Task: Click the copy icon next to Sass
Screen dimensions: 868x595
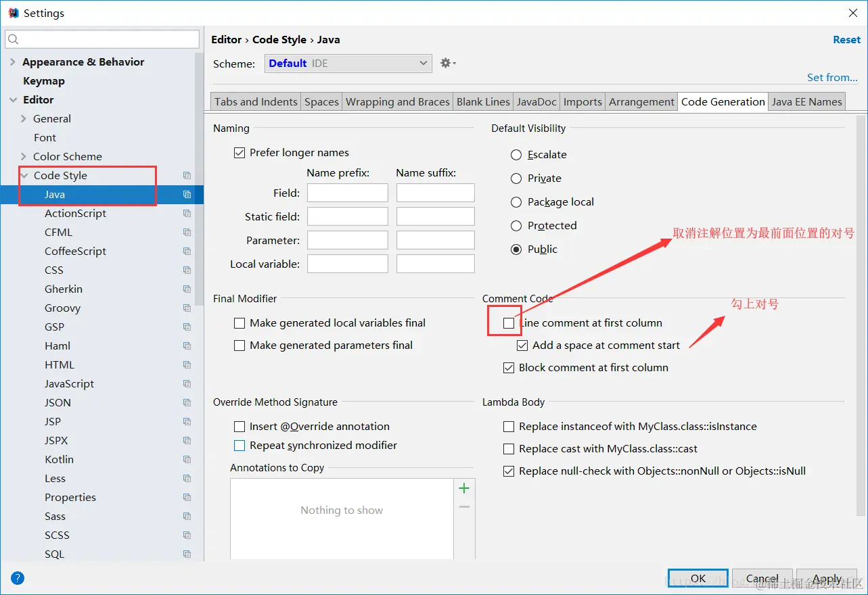Action: tap(187, 516)
